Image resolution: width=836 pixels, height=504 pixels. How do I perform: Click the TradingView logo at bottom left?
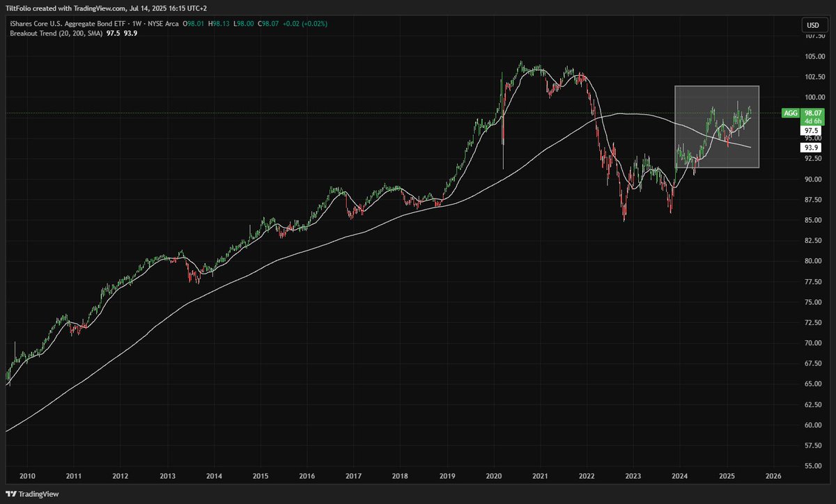click(31, 493)
